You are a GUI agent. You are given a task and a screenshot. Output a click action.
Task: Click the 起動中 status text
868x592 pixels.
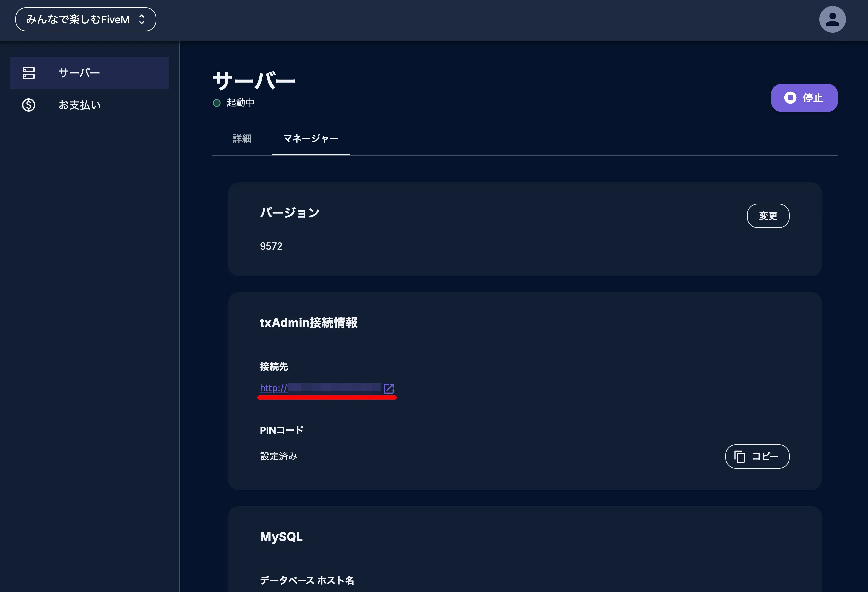[x=240, y=103]
